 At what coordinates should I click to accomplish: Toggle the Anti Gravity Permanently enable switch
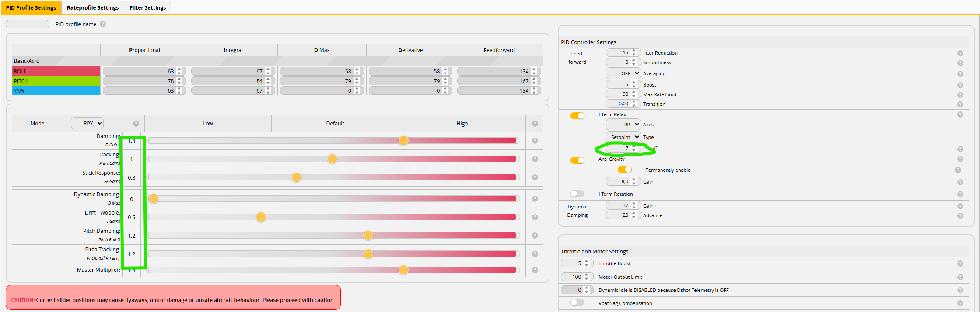click(624, 170)
